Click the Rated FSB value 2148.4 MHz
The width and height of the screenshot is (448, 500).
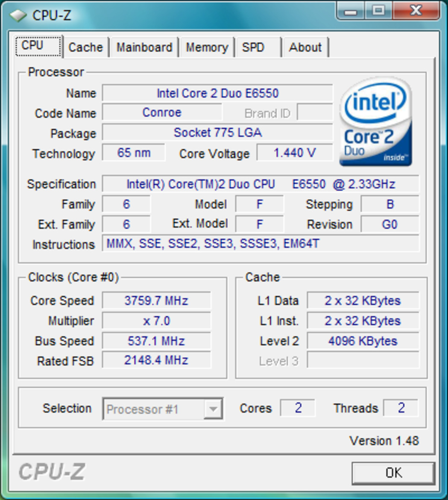tap(156, 360)
